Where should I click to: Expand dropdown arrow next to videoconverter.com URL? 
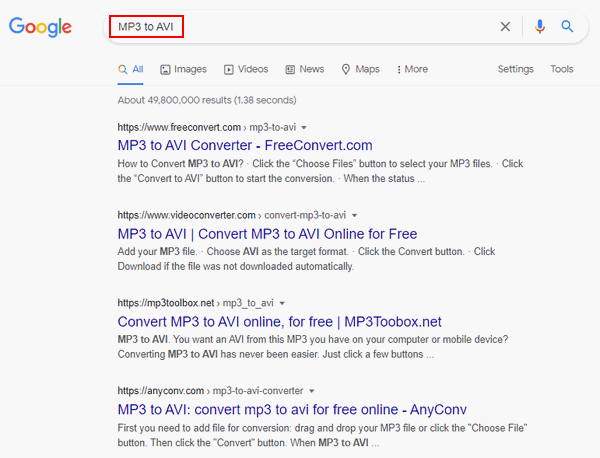pos(354,215)
